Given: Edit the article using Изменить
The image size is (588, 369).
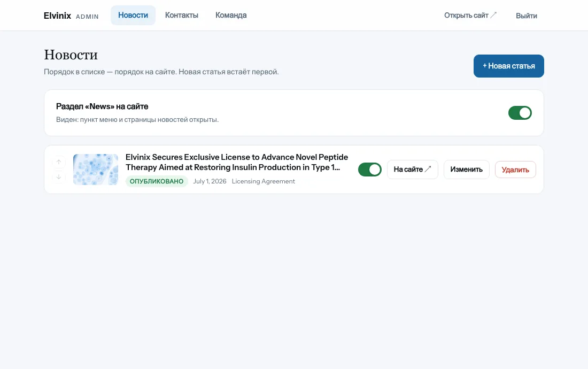Looking at the screenshot, I should [x=467, y=170].
